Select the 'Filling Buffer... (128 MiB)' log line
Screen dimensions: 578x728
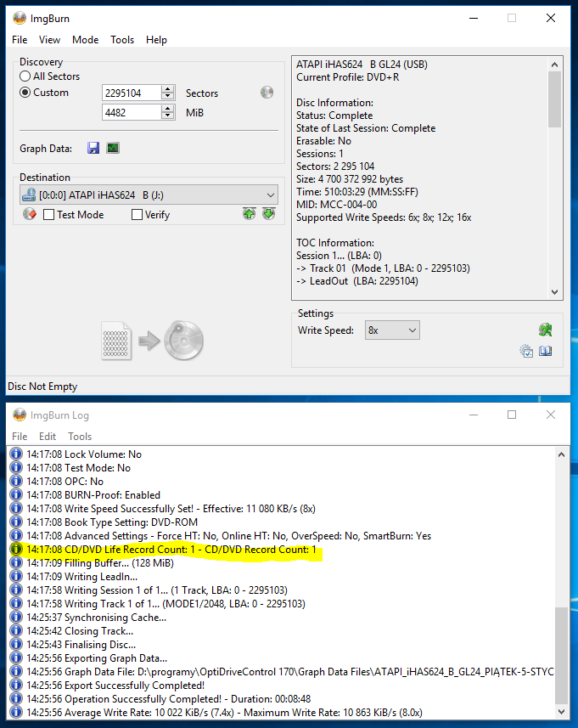coord(100,562)
